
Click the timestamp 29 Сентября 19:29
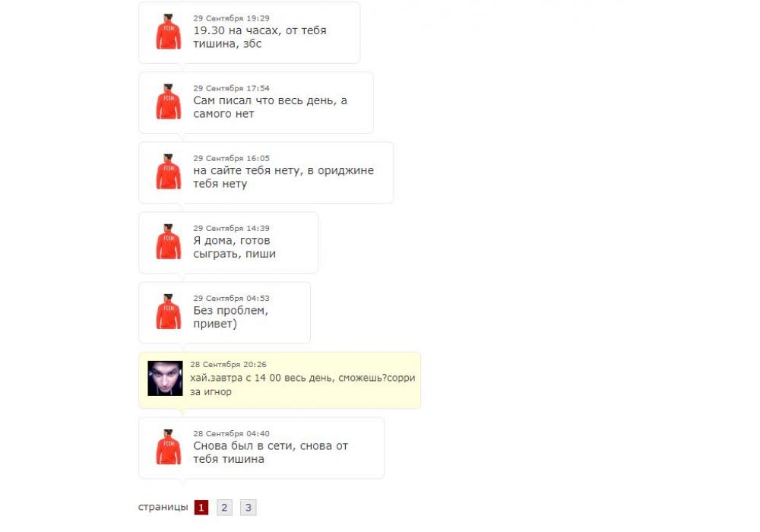coord(231,18)
